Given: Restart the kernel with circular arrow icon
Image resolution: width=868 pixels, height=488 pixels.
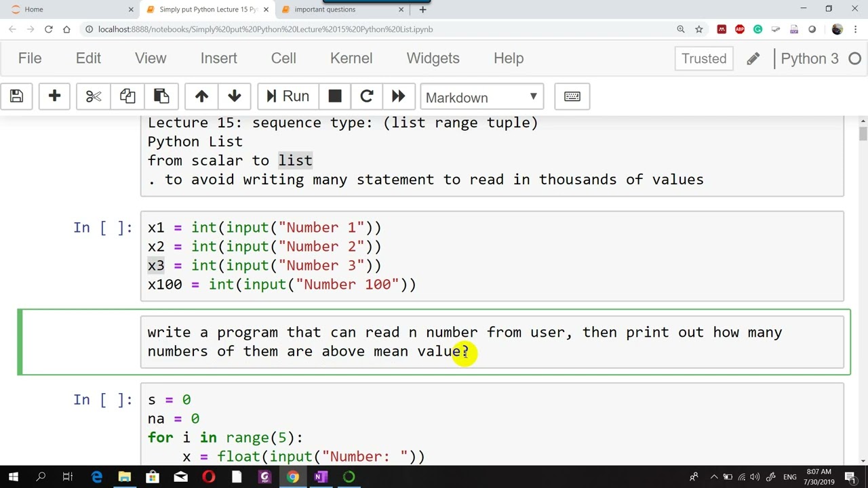Looking at the screenshot, I should pyautogui.click(x=367, y=96).
